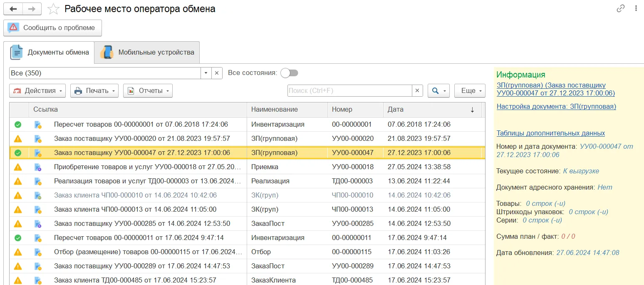Copy link using the chain icon
Image resolution: width=644 pixels, height=285 pixels.
coord(620,8)
